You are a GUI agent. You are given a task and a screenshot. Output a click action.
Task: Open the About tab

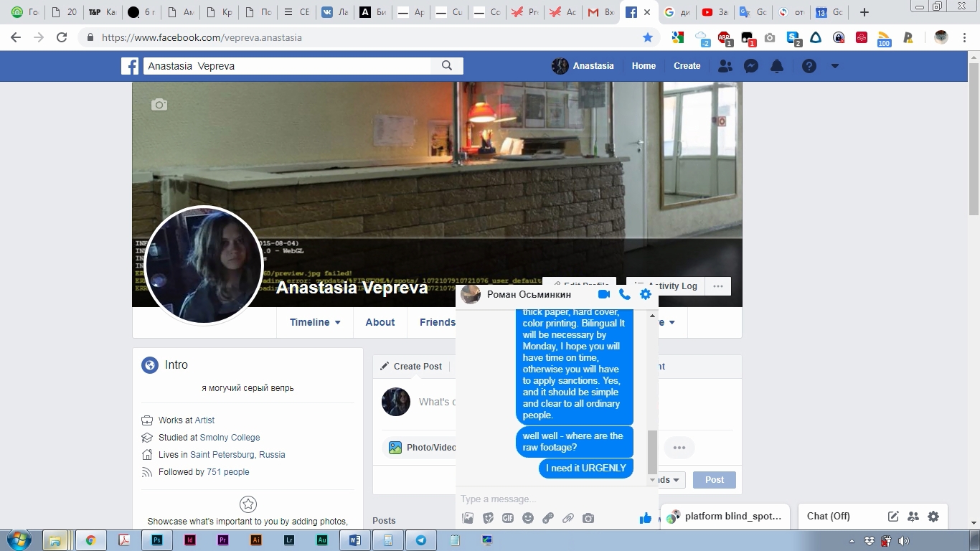380,322
